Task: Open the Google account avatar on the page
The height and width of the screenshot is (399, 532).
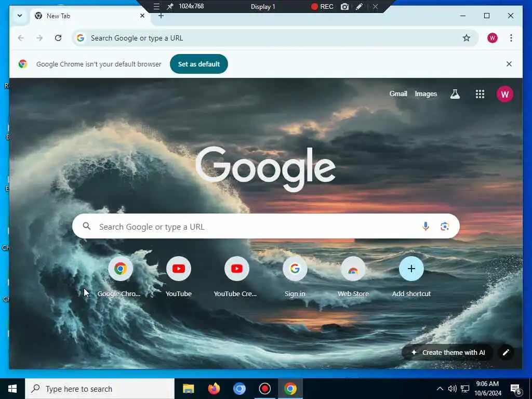Action: [505, 94]
